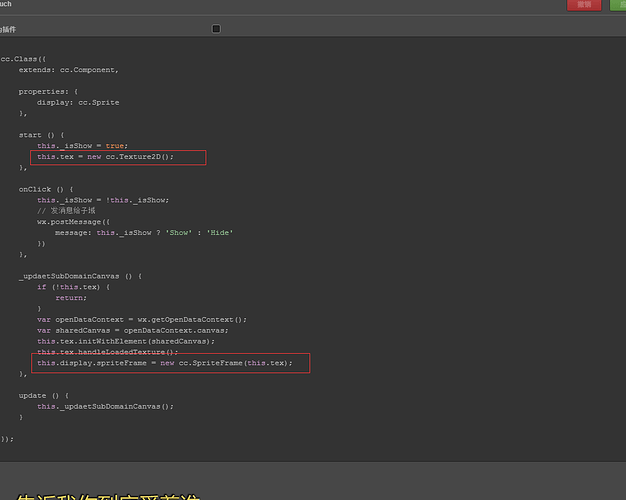Click "var openDataContext = wx.getOpenDataContext();" line
This screenshot has height=500, width=626.
142,319
